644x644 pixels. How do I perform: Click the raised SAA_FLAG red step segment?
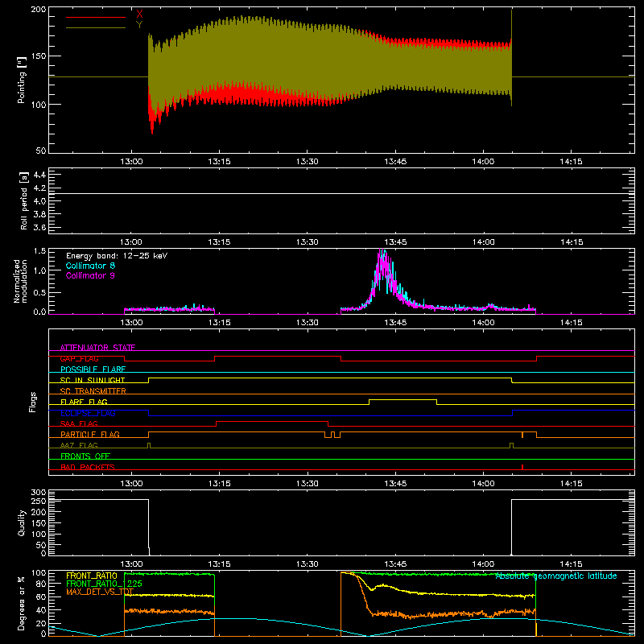(x=272, y=421)
